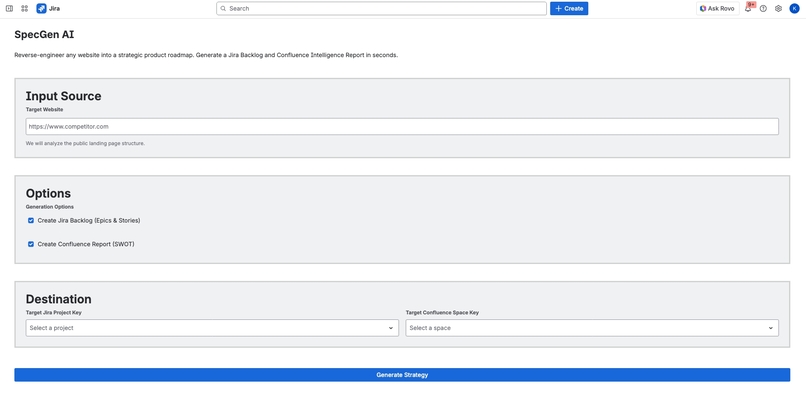Click the Target Confluence Space Key label
The height and width of the screenshot is (407, 806).
(442, 312)
